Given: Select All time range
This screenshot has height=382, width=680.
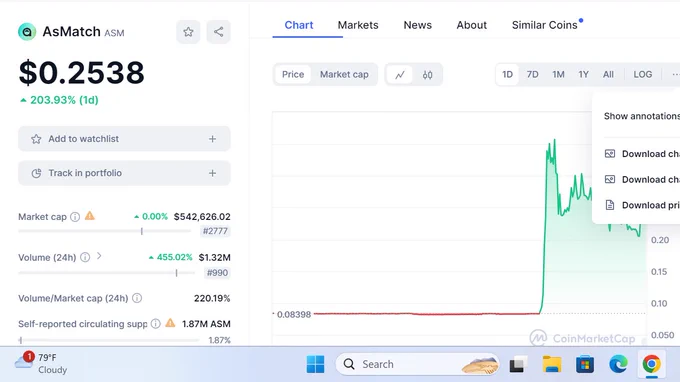Looking at the screenshot, I should click(608, 75).
